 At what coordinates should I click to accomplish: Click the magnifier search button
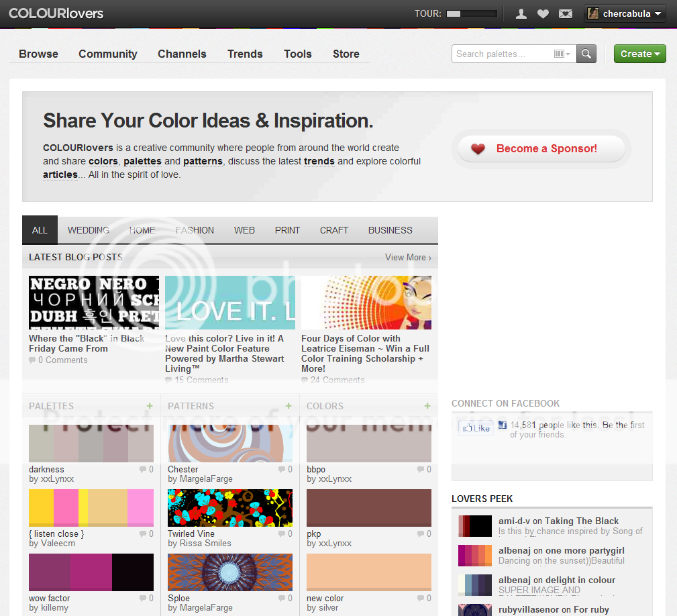pos(586,54)
